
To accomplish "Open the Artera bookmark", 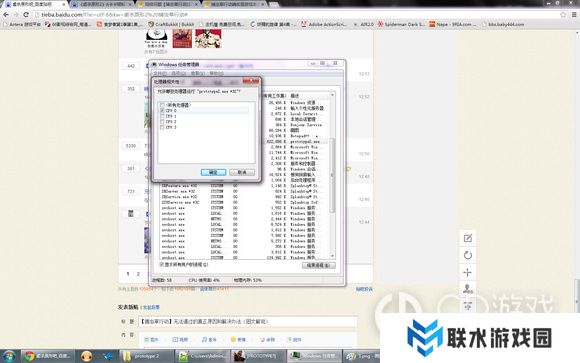I will click(x=21, y=24).
